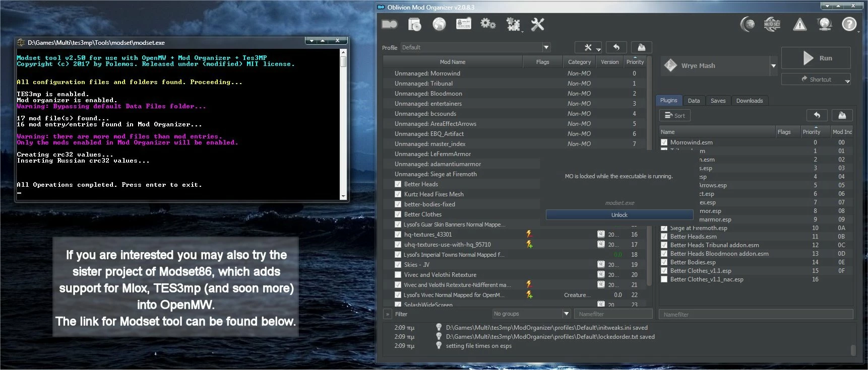This screenshot has height=370, width=868.
Task: Click the Flags column header in mod list
Action: [x=542, y=62]
